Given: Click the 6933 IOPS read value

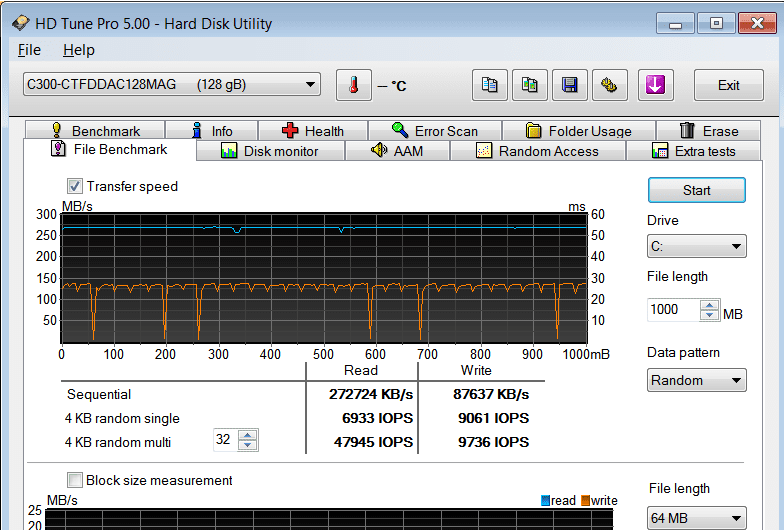Looking at the screenshot, I should pos(378,418).
